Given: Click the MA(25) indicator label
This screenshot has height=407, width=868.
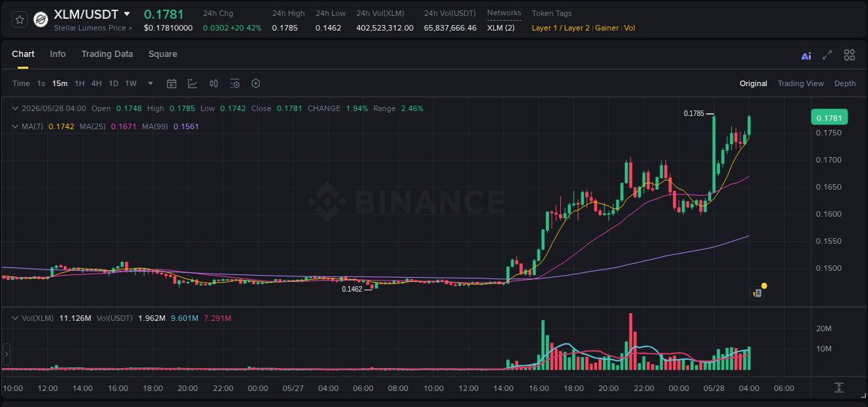Looking at the screenshot, I should (92, 126).
